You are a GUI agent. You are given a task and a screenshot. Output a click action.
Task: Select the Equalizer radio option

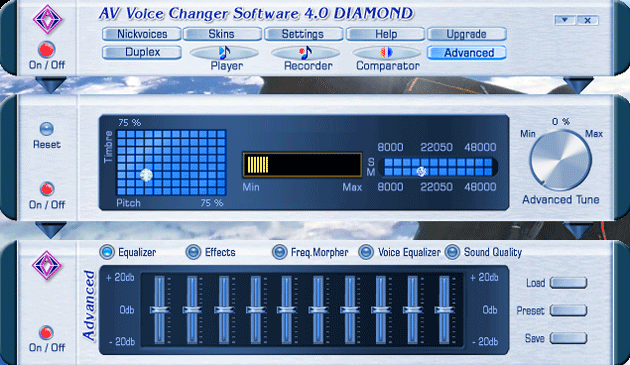[107, 252]
